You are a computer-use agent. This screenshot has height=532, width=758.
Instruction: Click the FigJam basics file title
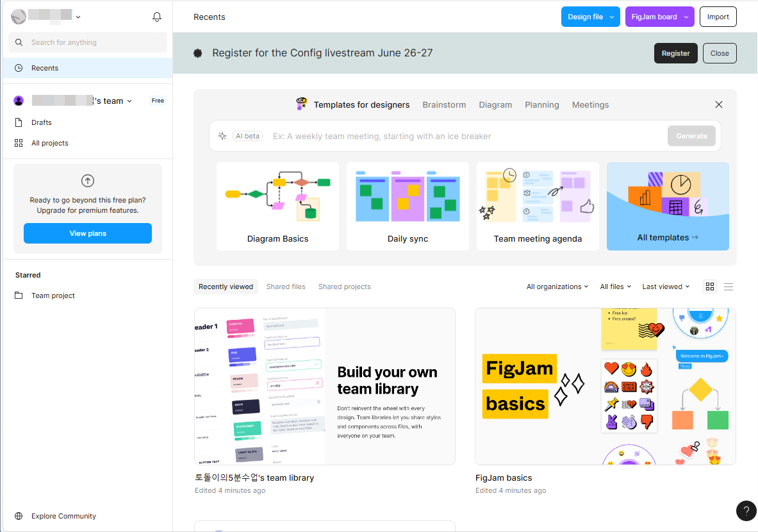click(503, 478)
